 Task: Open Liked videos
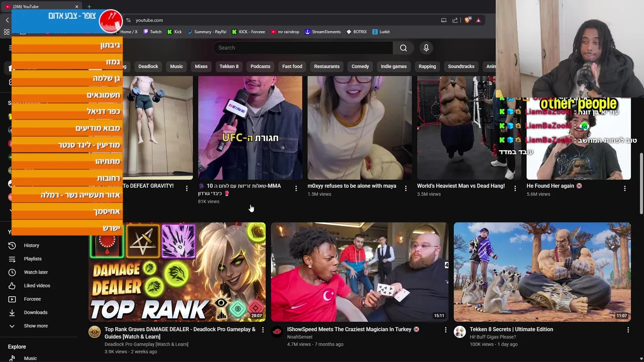37,286
